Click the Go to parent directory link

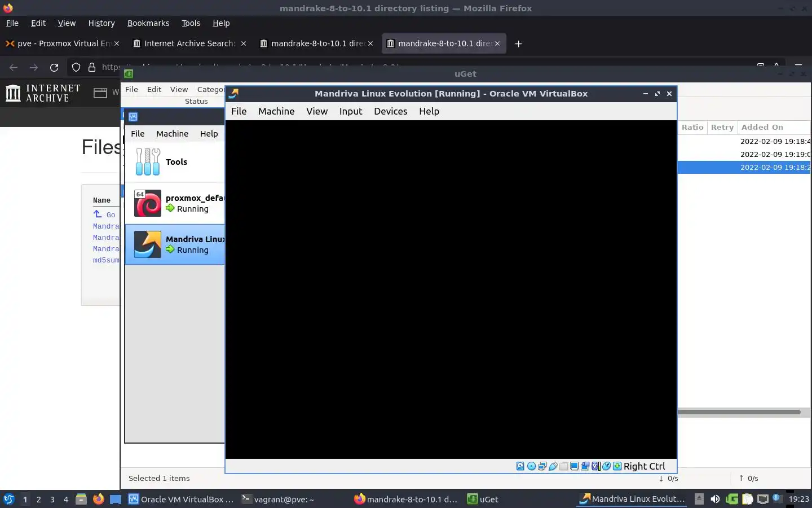tap(105, 214)
